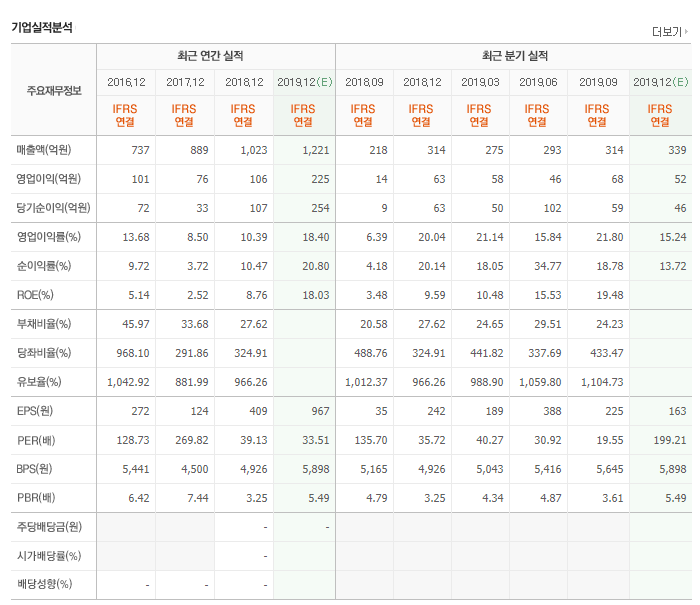Select the ROE value 18.03
700x605 pixels.
316,295
